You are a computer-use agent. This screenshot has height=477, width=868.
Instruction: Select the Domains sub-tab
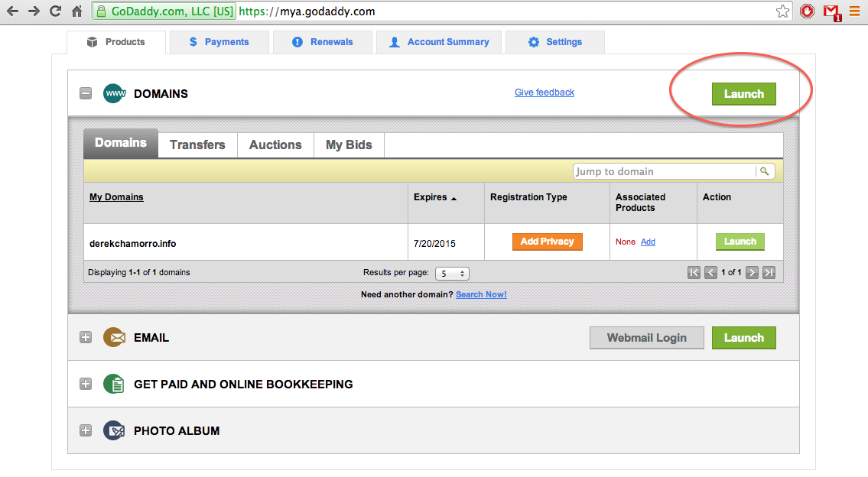[x=121, y=143]
